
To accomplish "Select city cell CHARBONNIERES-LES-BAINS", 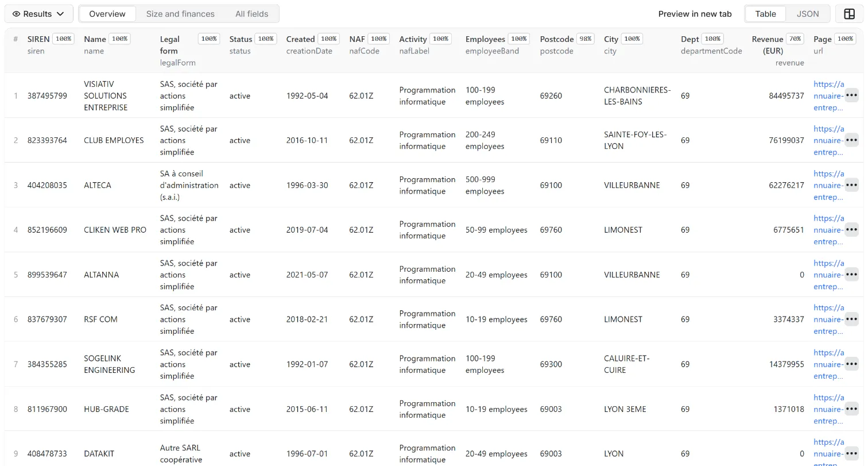I will point(637,96).
